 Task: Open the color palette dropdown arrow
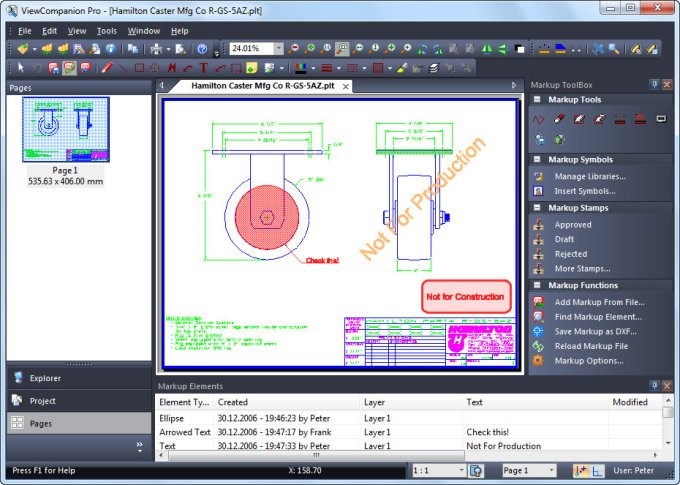point(313,68)
